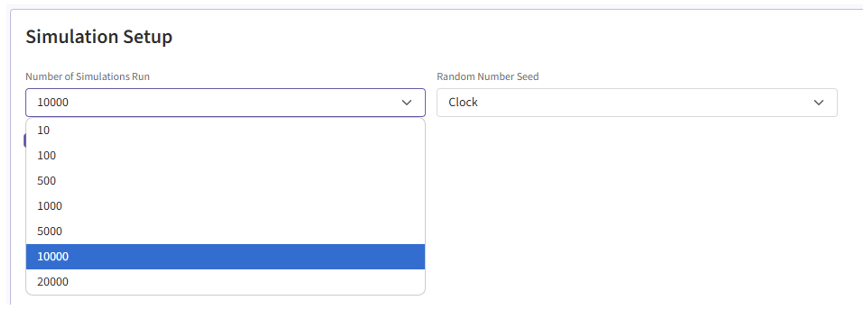The width and height of the screenshot is (868, 311).
Task: Select 20000 as number of simulations
Action: (53, 282)
